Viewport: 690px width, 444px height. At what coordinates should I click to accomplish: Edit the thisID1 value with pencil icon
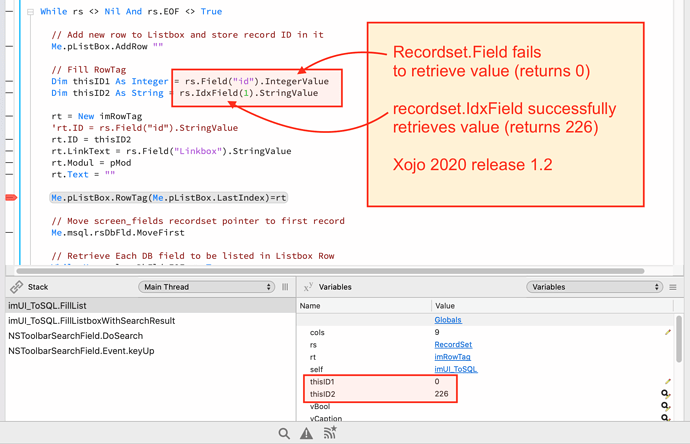coord(668,382)
